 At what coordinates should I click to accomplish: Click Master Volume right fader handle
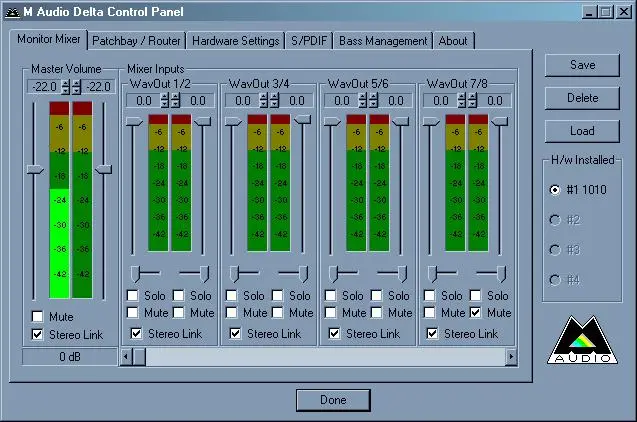point(103,169)
